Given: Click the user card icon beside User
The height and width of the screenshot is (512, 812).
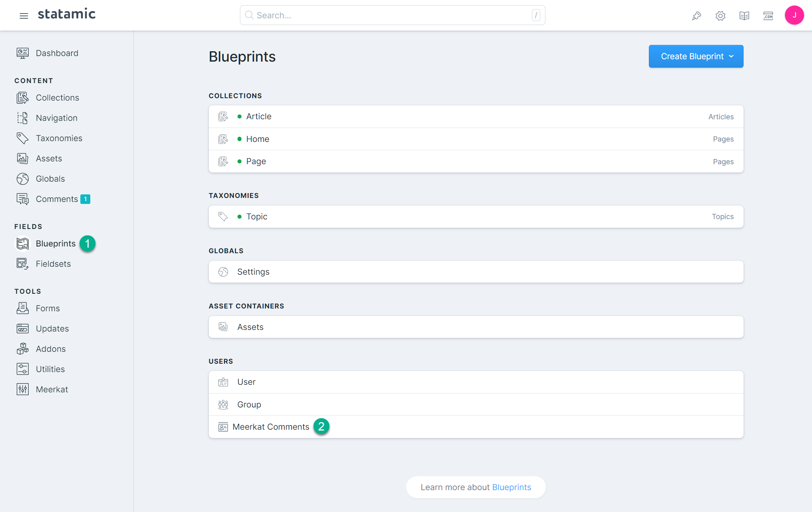Looking at the screenshot, I should pyautogui.click(x=223, y=382).
